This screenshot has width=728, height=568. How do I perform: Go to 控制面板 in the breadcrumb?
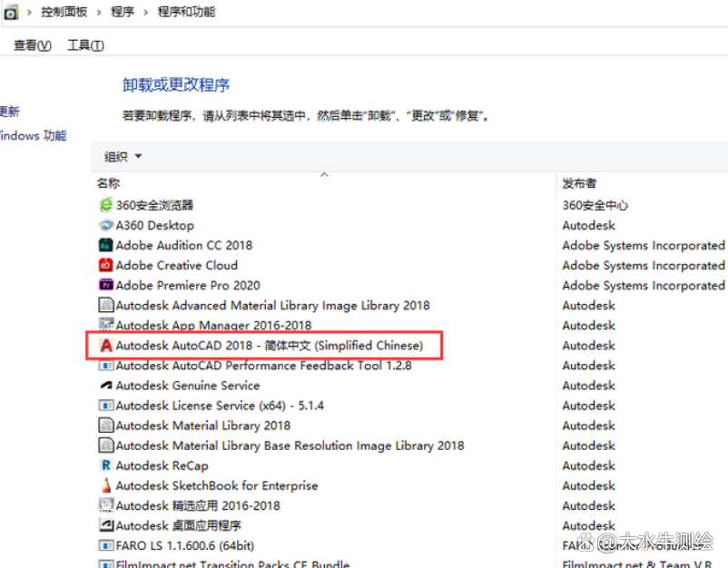tap(64, 12)
